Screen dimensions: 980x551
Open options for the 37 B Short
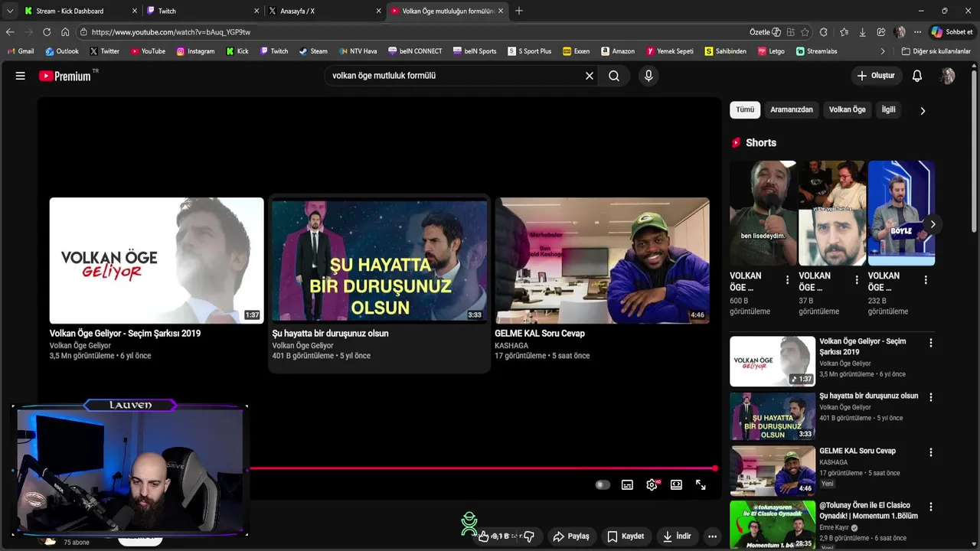pyautogui.click(x=857, y=280)
